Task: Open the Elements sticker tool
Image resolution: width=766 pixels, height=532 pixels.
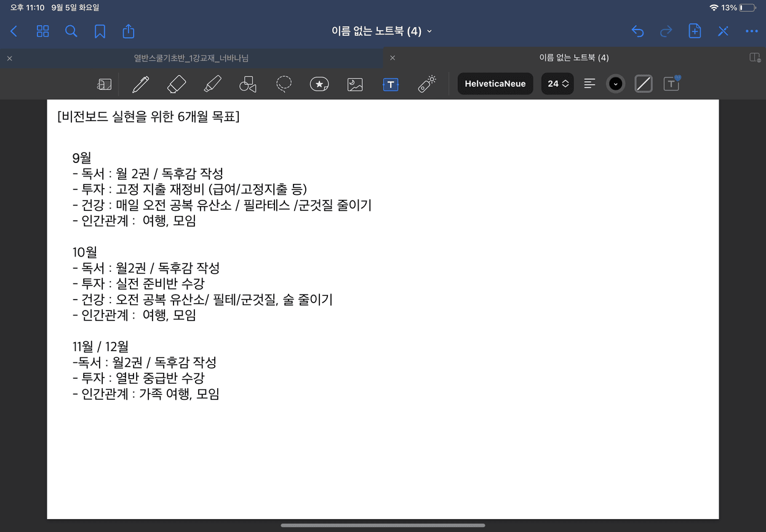Action: [319, 84]
